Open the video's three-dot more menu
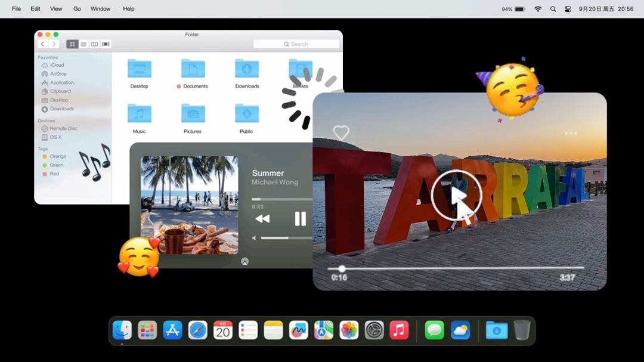 click(571, 133)
